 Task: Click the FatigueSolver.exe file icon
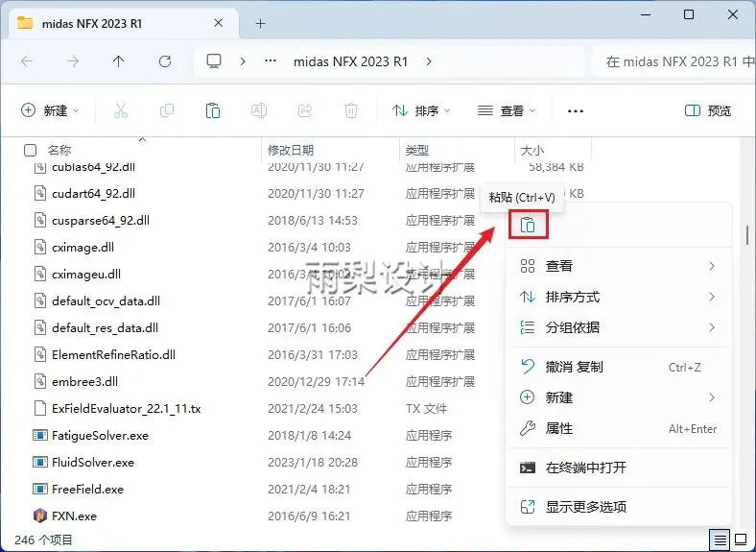click(40, 435)
